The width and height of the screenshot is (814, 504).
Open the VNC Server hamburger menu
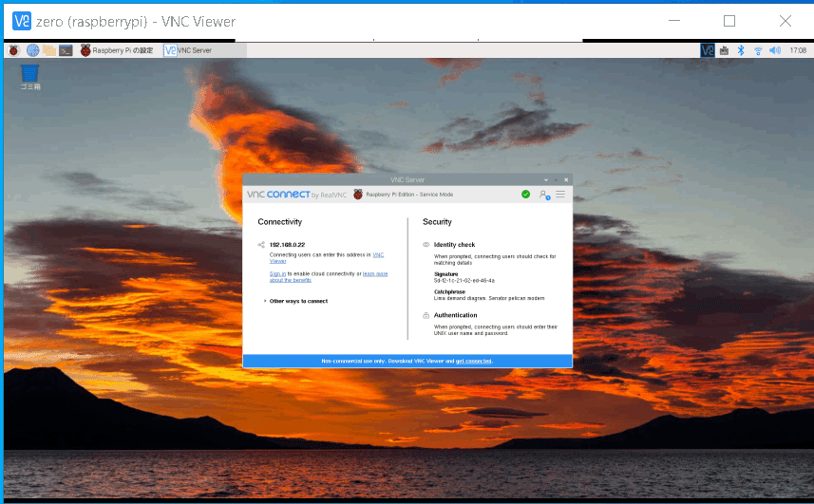coord(560,195)
